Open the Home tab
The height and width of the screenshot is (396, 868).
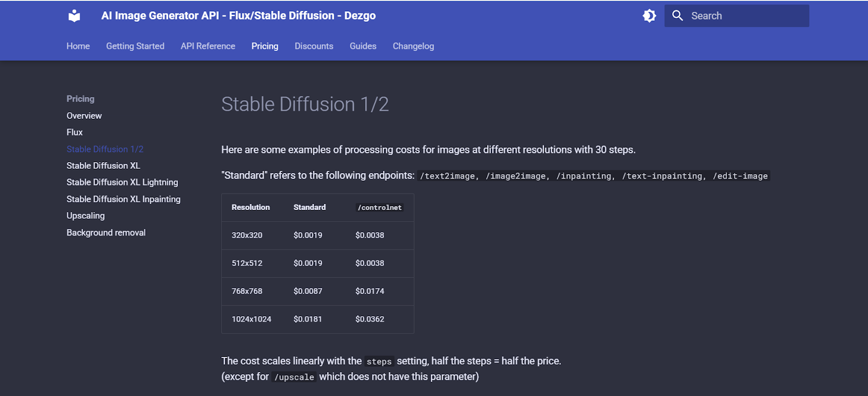pos(78,46)
